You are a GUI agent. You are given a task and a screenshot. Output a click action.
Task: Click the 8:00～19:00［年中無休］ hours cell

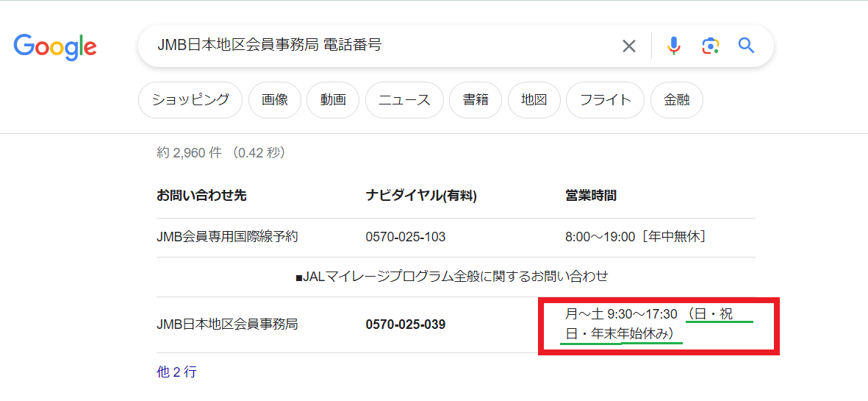coord(636,237)
